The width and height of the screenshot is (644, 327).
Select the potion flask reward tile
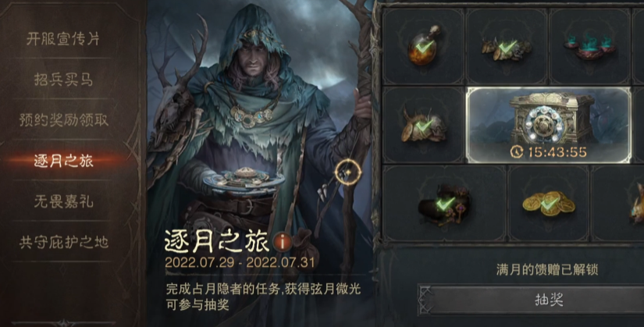coord(423,46)
